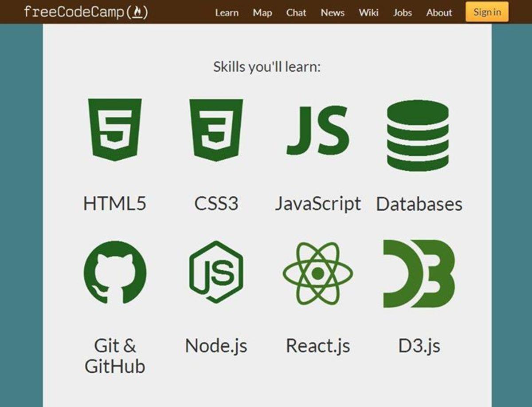This screenshot has height=407, width=532.
Task: Open the Wiki nav item
Action: [x=369, y=12]
